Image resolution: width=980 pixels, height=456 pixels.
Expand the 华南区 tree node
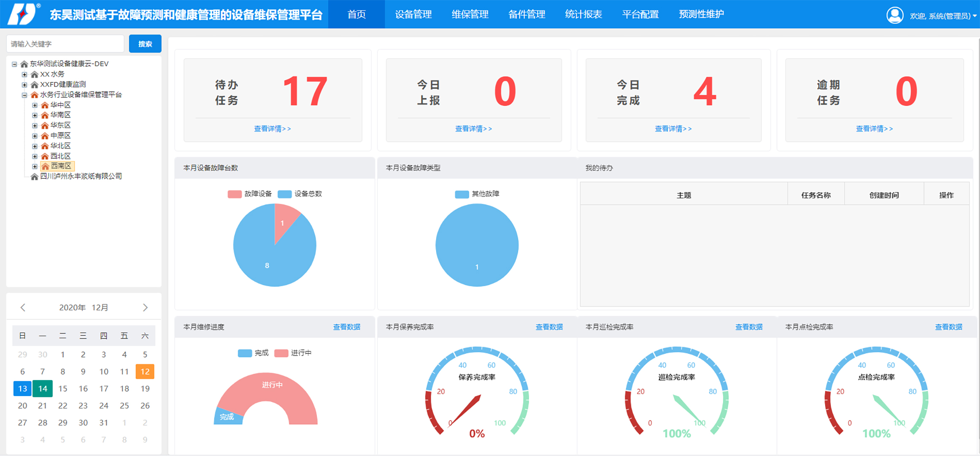35,115
